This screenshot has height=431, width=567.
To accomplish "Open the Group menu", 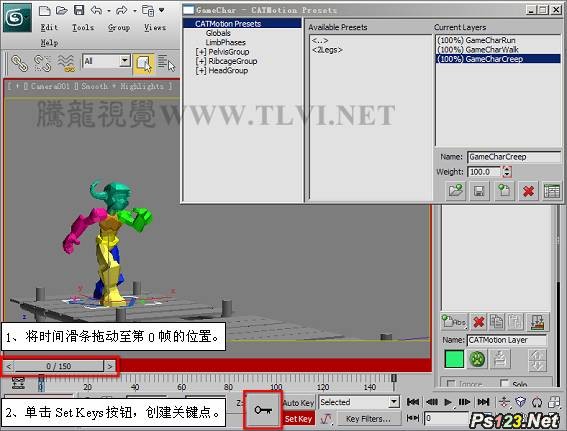I will click(x=119, y=27).
